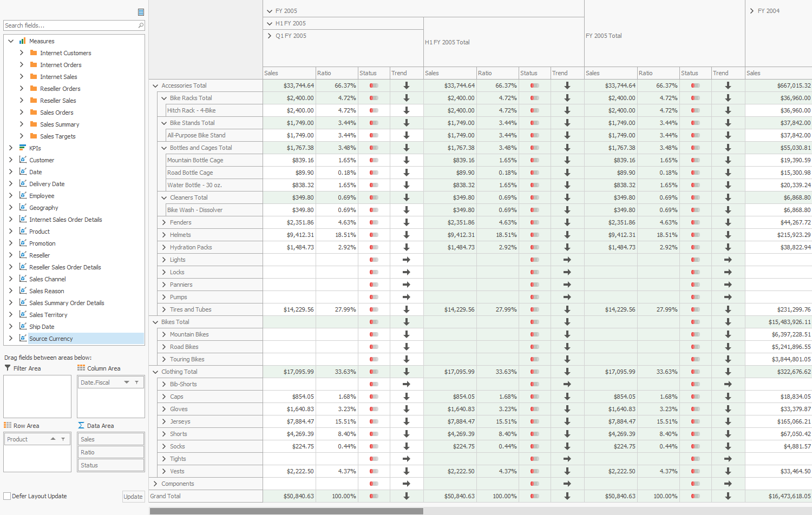Toggle the sort arrow on Date.Fiscal field

tap(127, 382)
